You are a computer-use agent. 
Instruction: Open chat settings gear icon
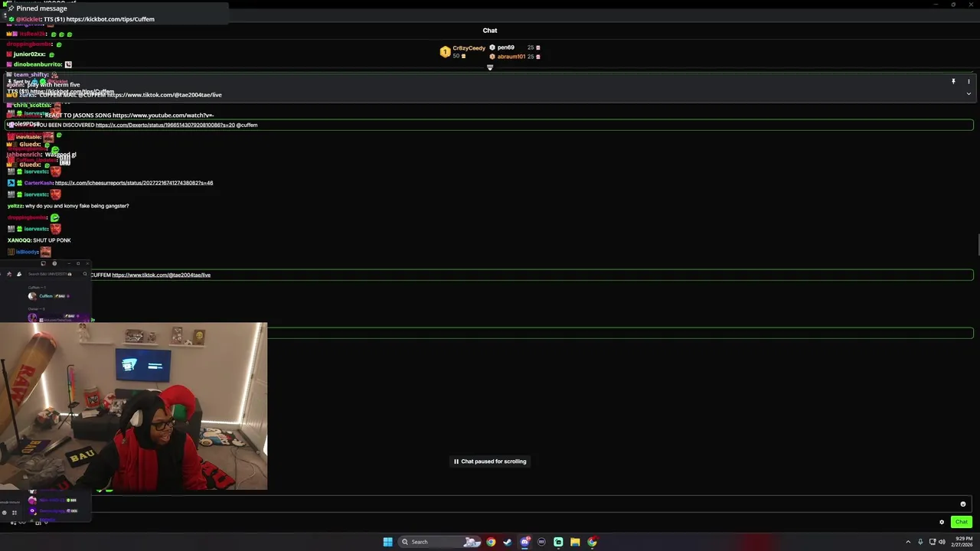[x=942, y=522]
